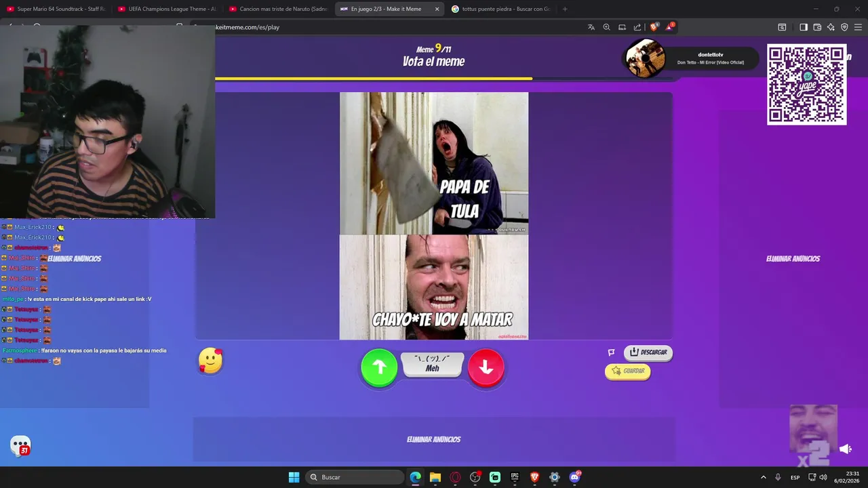Click Eliminar Anuncios on the right side
This screenshot has height=488, width=868.
(x=793, y=258)
